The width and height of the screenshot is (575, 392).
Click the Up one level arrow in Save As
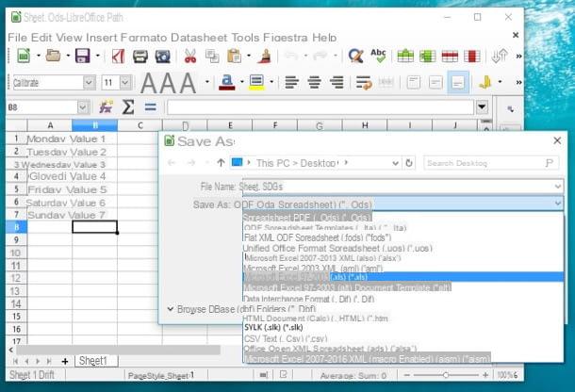coord(221,162)
